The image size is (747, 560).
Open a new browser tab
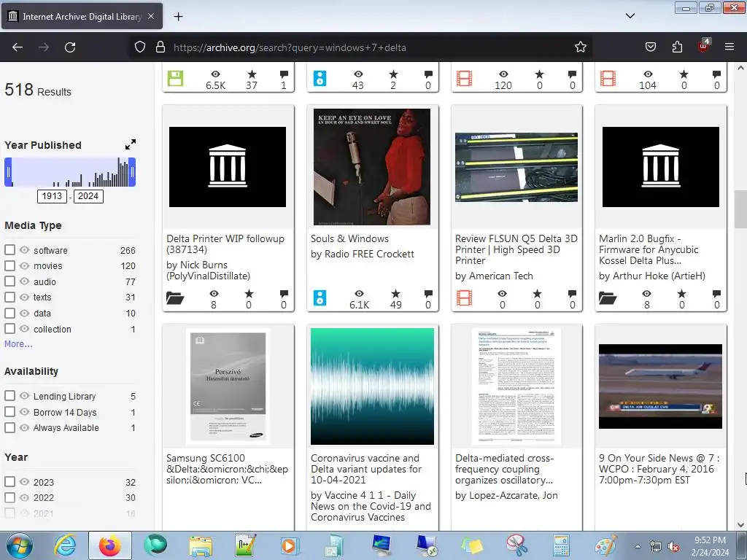178,17
